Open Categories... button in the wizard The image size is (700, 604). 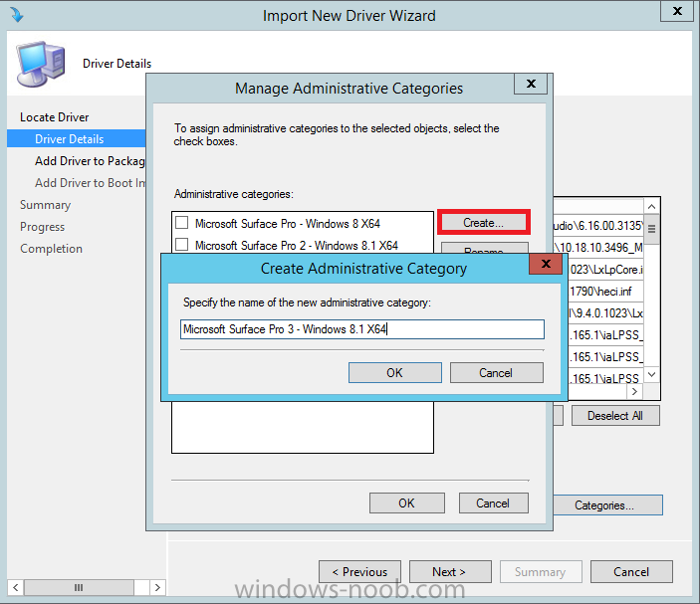(x=607, y=504)
